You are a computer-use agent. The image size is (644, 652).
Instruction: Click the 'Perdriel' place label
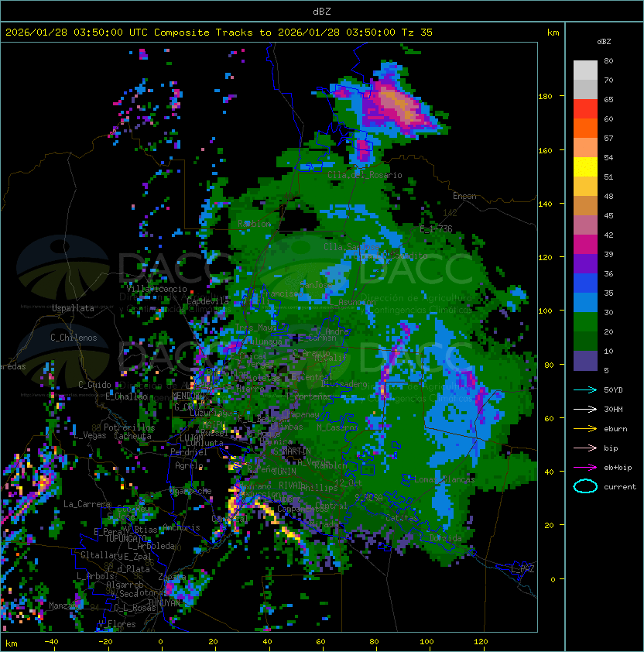[x=189, y=451]
